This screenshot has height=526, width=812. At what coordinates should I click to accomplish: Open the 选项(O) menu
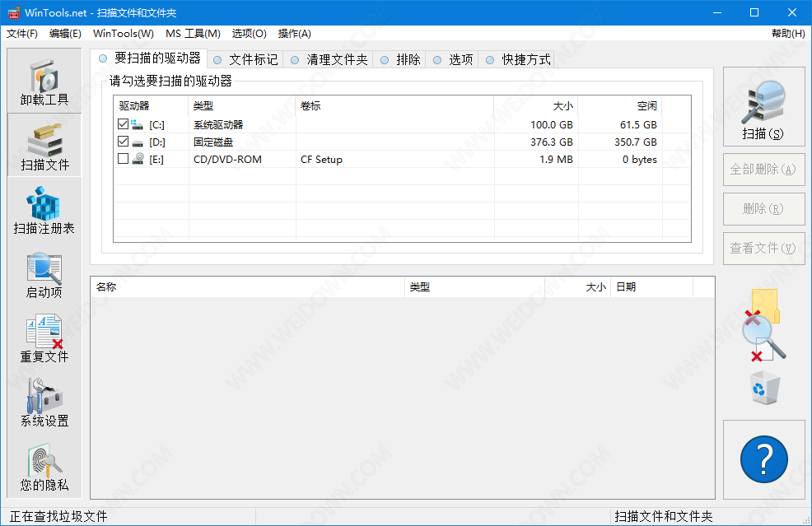click(x=249, y=34)
